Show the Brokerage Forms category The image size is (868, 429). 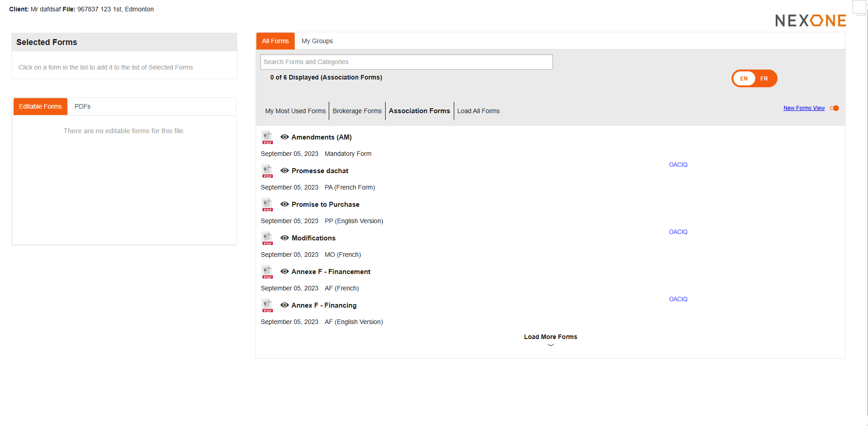(357, 111)
